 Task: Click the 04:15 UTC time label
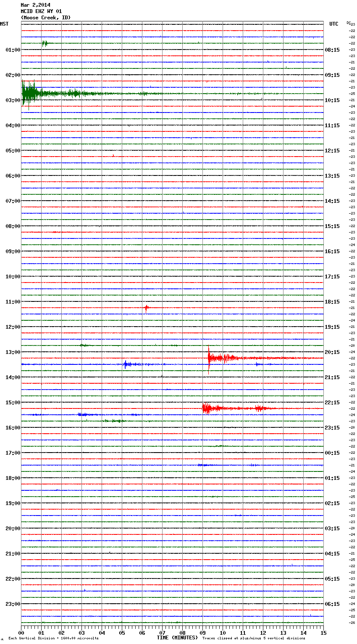(x=332, y=554)
